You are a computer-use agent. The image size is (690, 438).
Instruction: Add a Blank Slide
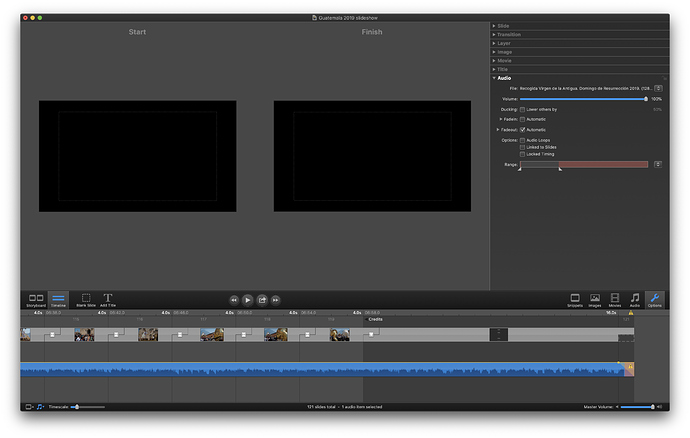pyautogui.click(x=85, y=299)
